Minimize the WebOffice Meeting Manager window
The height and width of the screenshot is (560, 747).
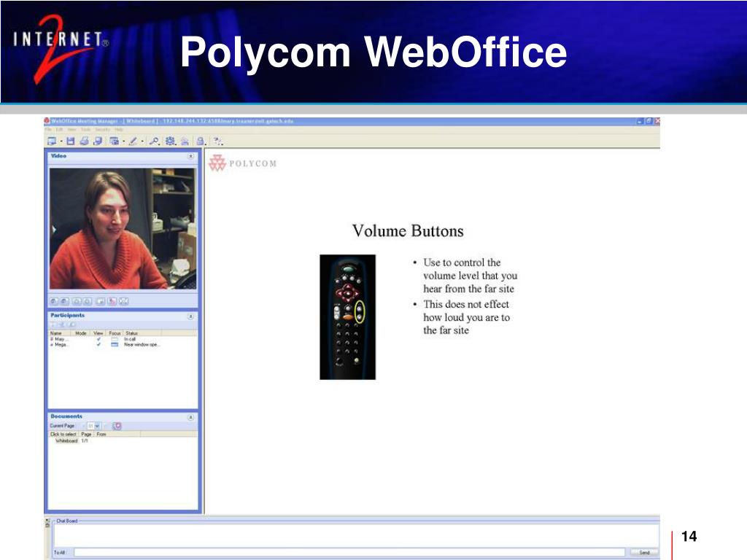point(640,121)
